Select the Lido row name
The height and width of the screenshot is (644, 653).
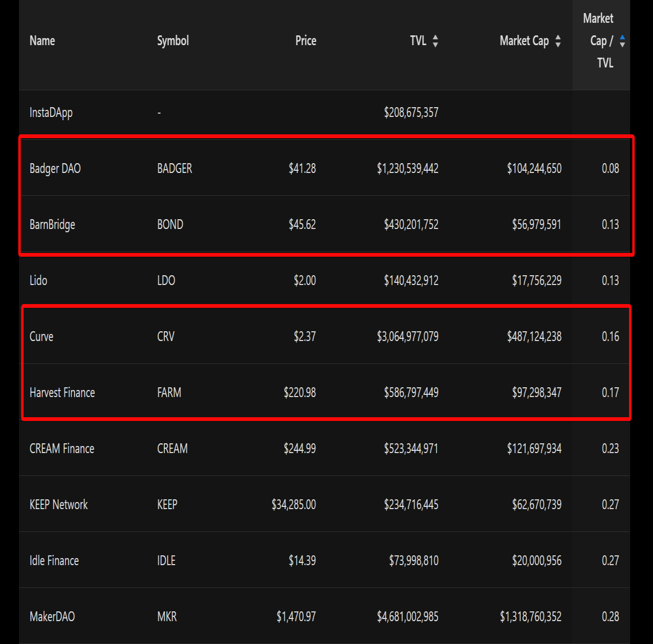38,281
